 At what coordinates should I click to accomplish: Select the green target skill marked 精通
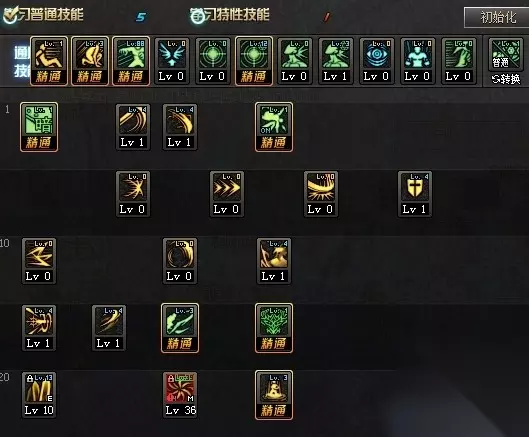coord(254,61)
